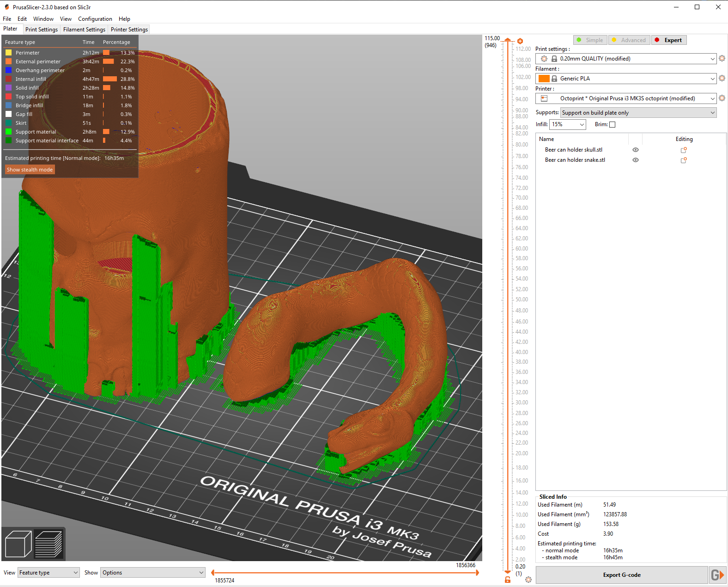Screen dimensions: 728x587
Task: Switch to the Print Settings tab
Action: (42, 30)
